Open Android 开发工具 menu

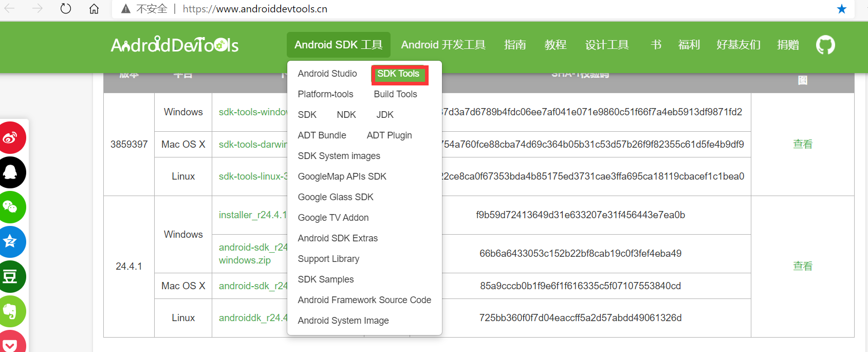tap(444, 45)
